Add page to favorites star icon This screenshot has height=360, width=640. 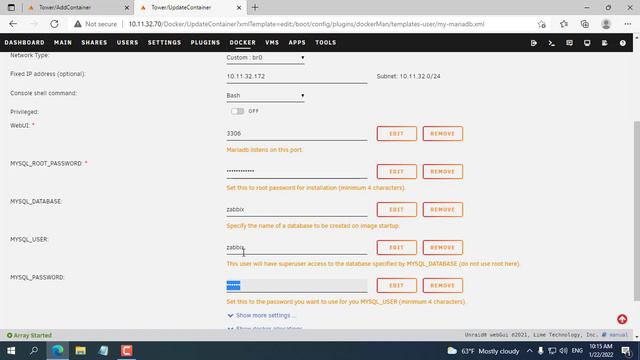click(542, 24)
